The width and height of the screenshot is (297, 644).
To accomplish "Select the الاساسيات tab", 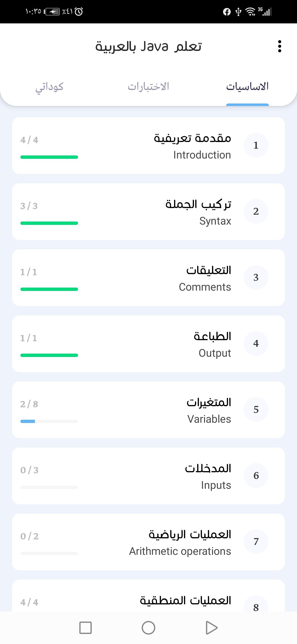I will [x=247, y=87].
